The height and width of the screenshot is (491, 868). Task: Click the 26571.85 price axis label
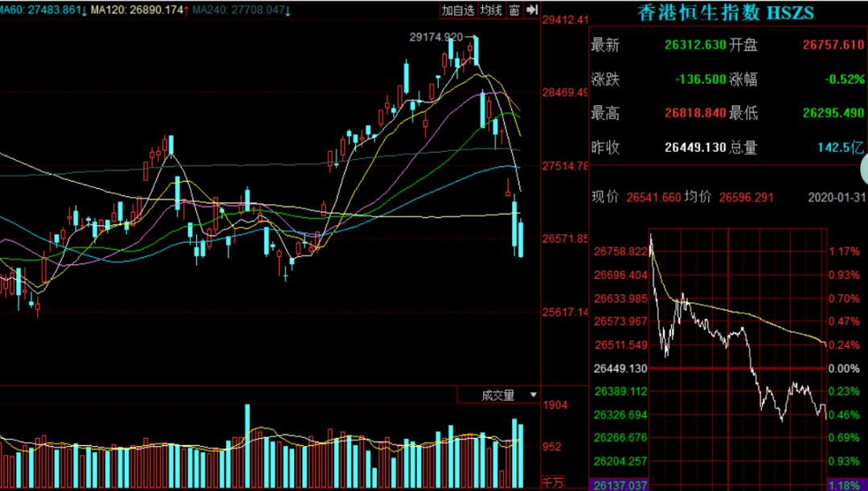tap(565, 239)
